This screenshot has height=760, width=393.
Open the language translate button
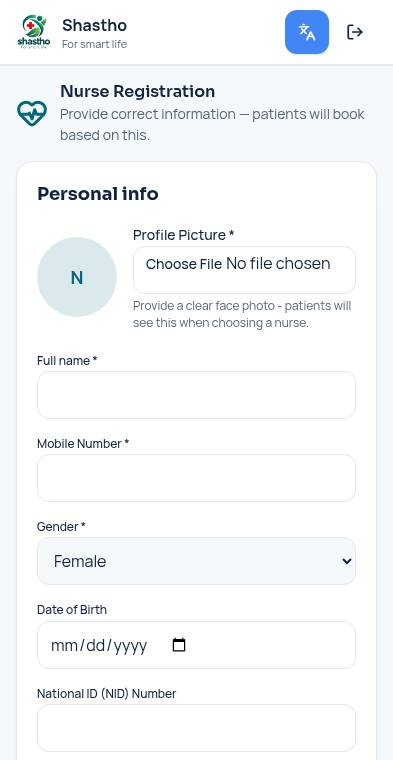click(x=307, y=32)
